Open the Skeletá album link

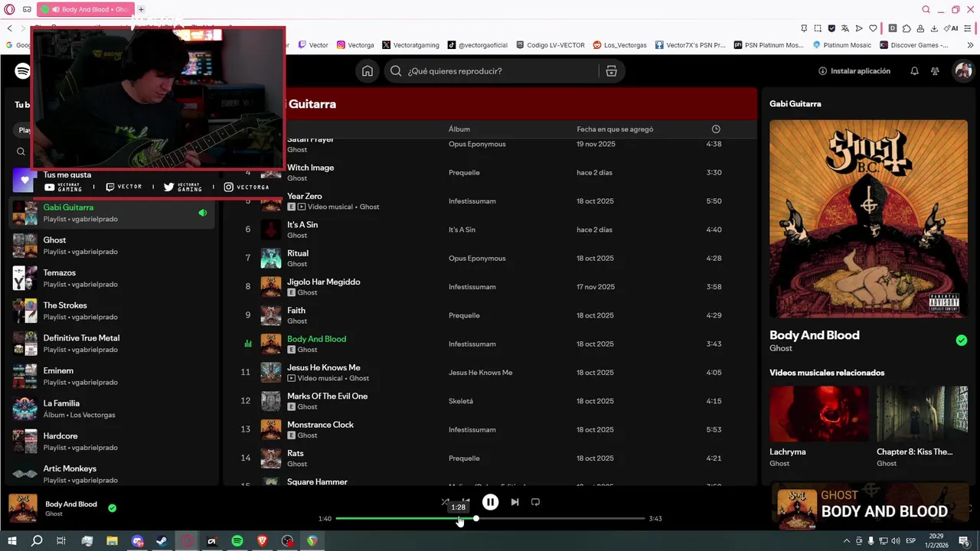461,401
